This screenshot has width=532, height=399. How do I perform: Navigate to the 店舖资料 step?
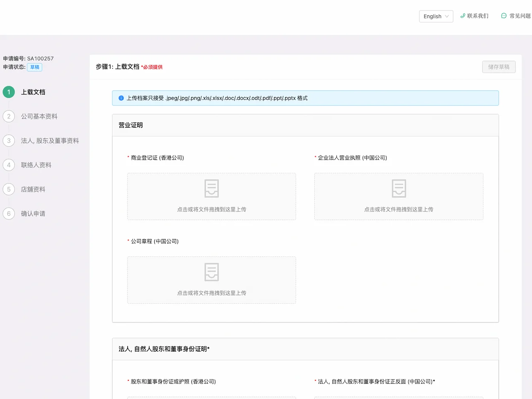pyautogui.click(x=33, y=189)
